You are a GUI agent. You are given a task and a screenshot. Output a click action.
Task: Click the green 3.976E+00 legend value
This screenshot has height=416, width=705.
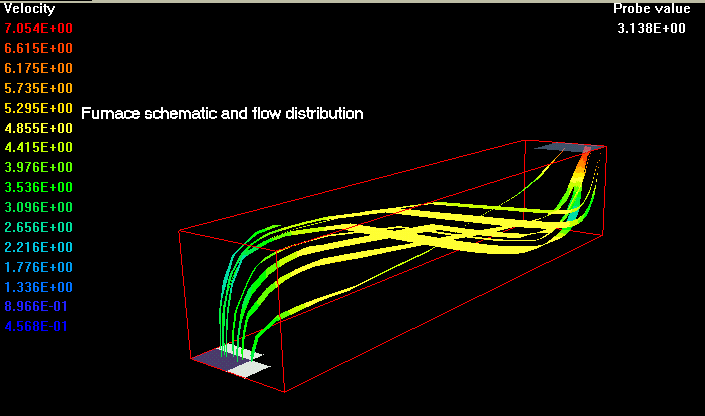[38, 168]
